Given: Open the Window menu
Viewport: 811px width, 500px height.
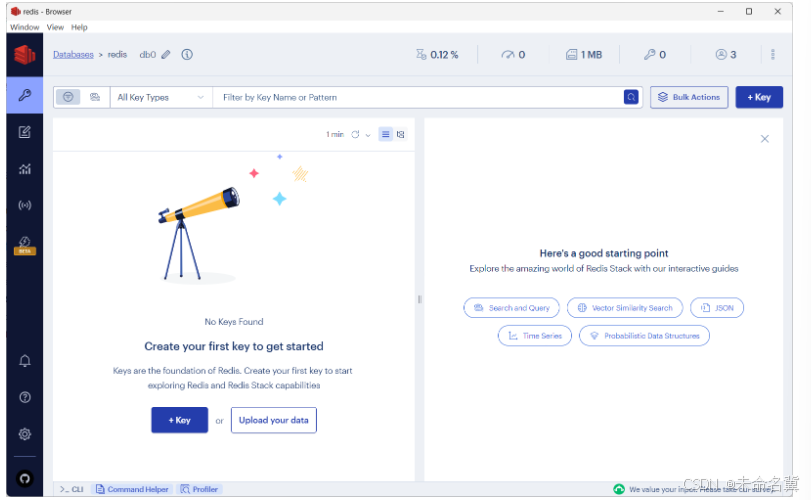Looking at the screenshot, I should coord(24,27).
